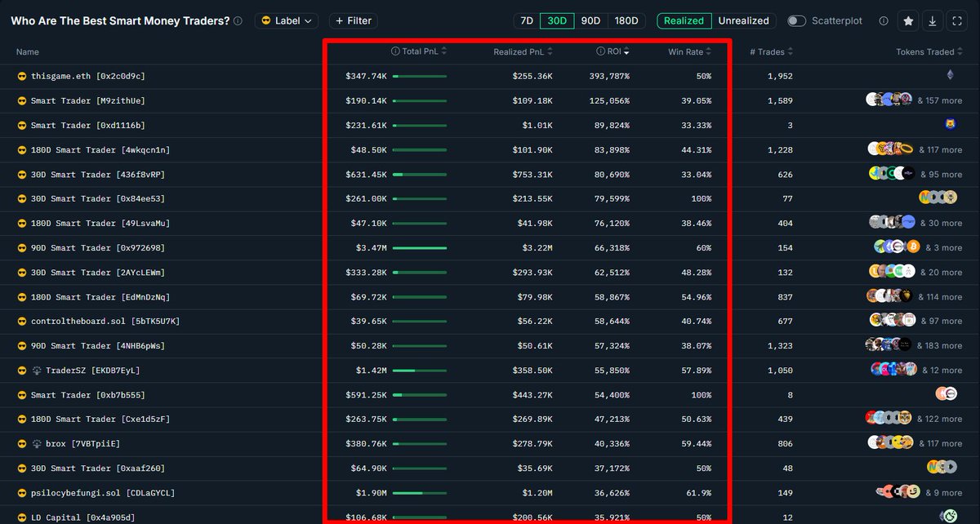
Task: Click the info icon next to Scatterplot
Action: [x=884, y=21]
